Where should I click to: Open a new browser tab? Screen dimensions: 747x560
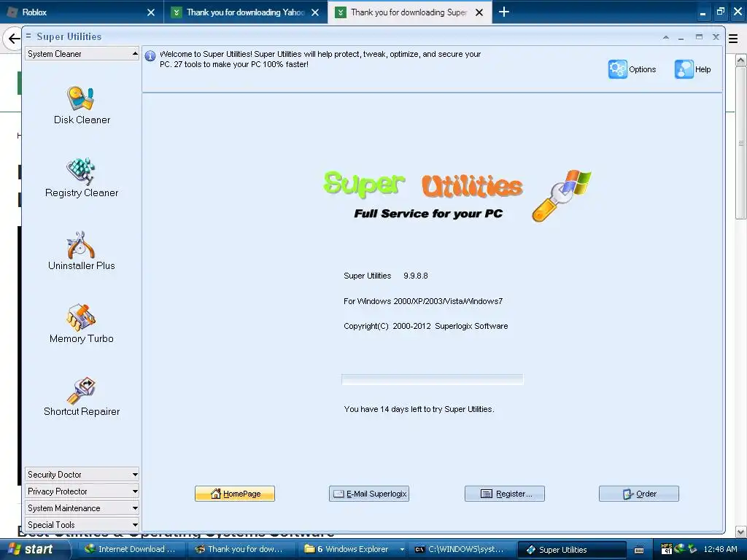(x=503, y=12)
